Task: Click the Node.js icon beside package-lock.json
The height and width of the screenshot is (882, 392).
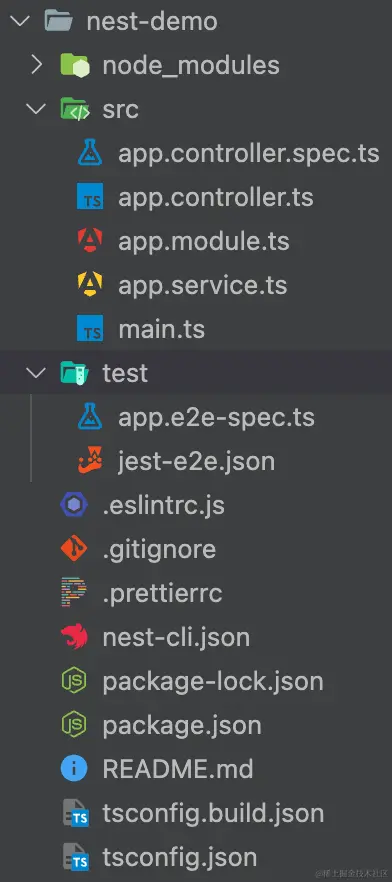Action: 74,681
